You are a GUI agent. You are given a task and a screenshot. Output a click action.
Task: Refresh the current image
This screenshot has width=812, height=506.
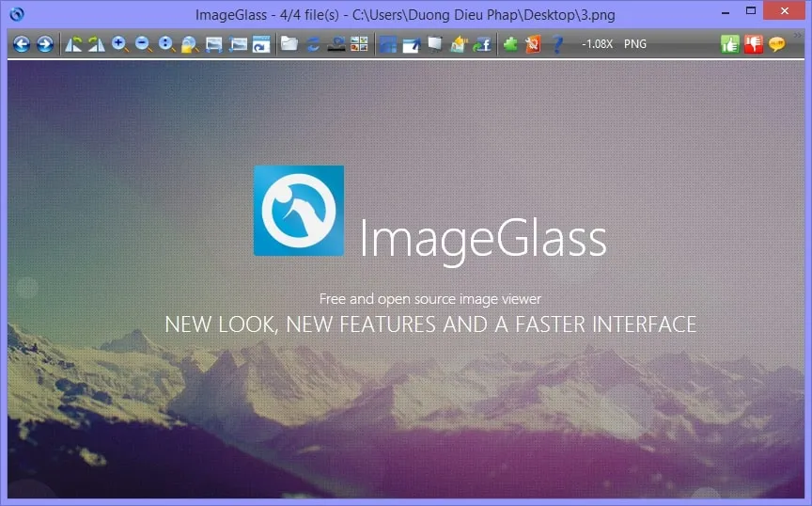click(313, 44)
